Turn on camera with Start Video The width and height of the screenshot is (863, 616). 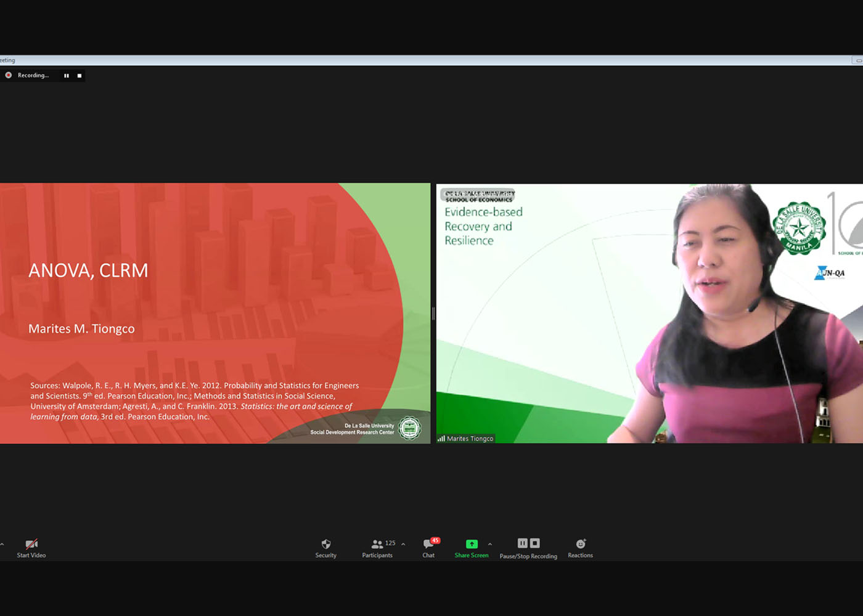[x=31, y=545]
